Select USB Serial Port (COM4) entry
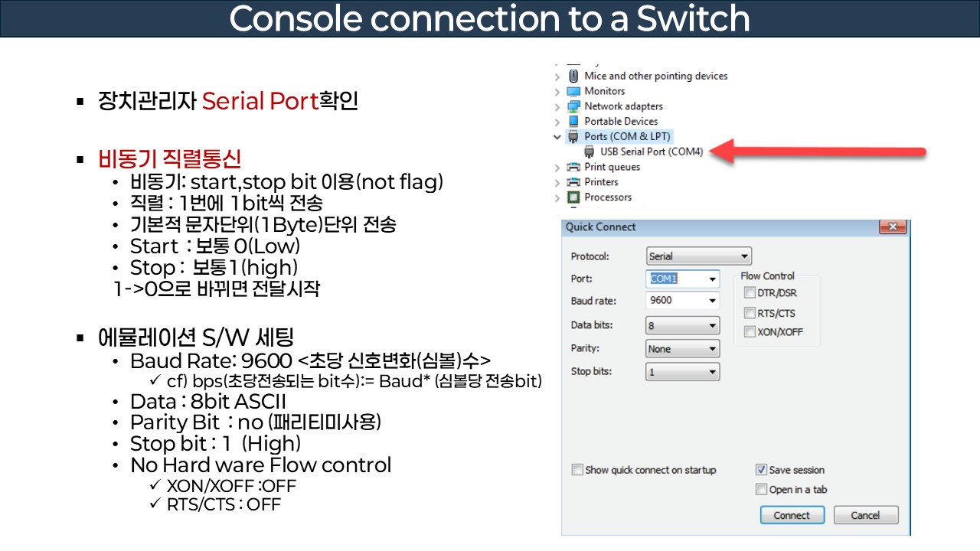Viewport: 980px width, 551px height. 652,152
